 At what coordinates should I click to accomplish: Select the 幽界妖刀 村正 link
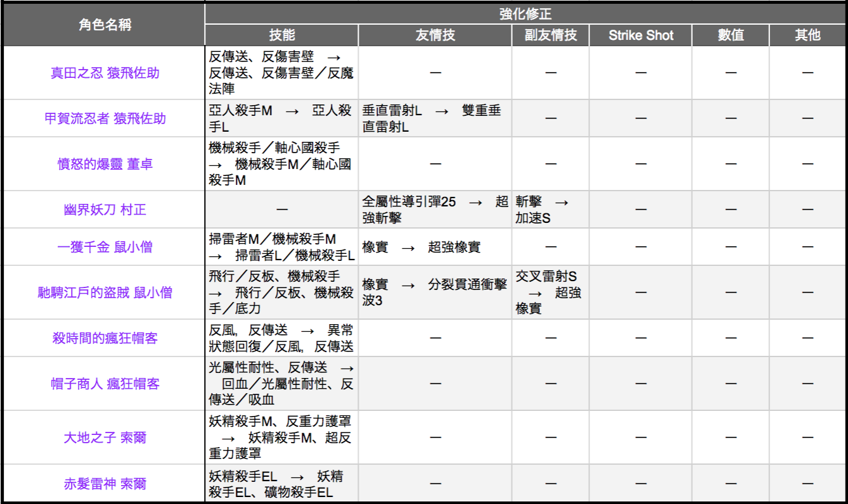coord(105,210)
